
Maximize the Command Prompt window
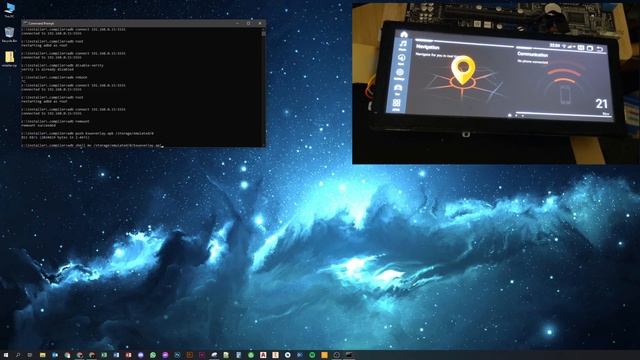point(248,23)
